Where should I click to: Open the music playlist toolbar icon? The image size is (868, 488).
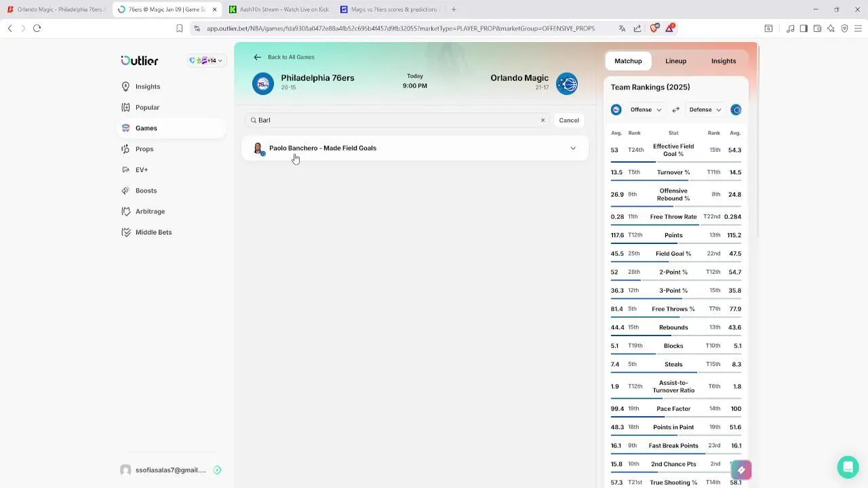[790, 28]
